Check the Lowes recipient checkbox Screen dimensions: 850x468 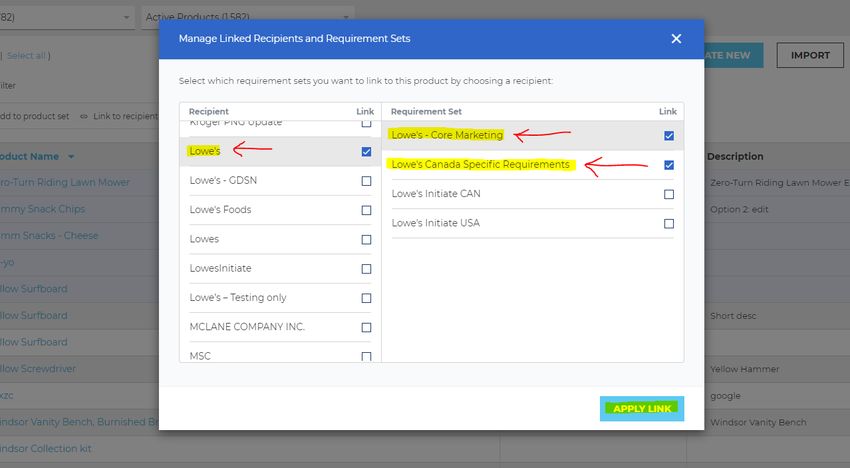(366, 240)
